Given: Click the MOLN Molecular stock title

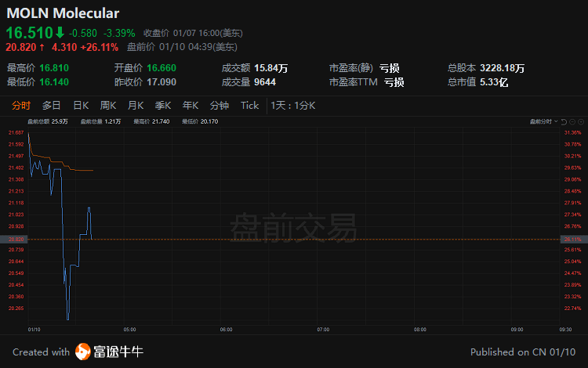Looking at the screenshot, I should (63, 13).
